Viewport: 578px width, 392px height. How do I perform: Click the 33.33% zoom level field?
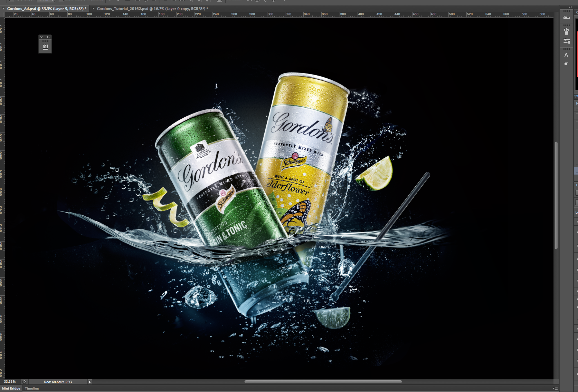pos(10,382)
